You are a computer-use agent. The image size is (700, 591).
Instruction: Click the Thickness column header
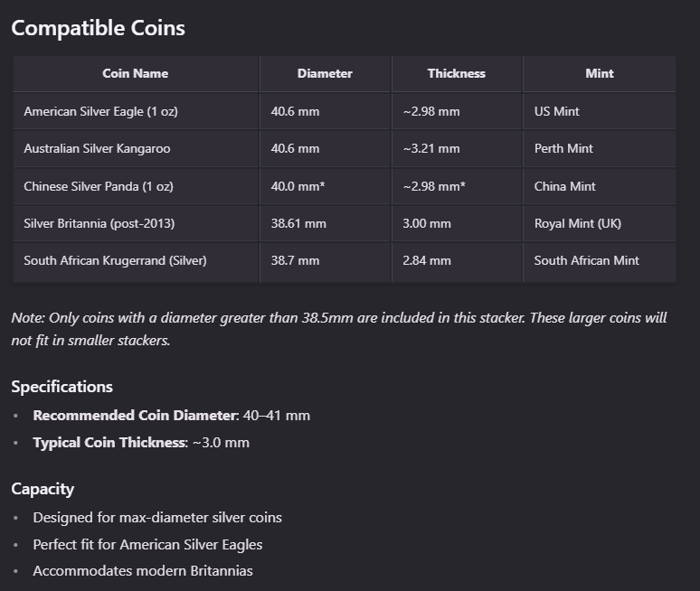point(457,74)
